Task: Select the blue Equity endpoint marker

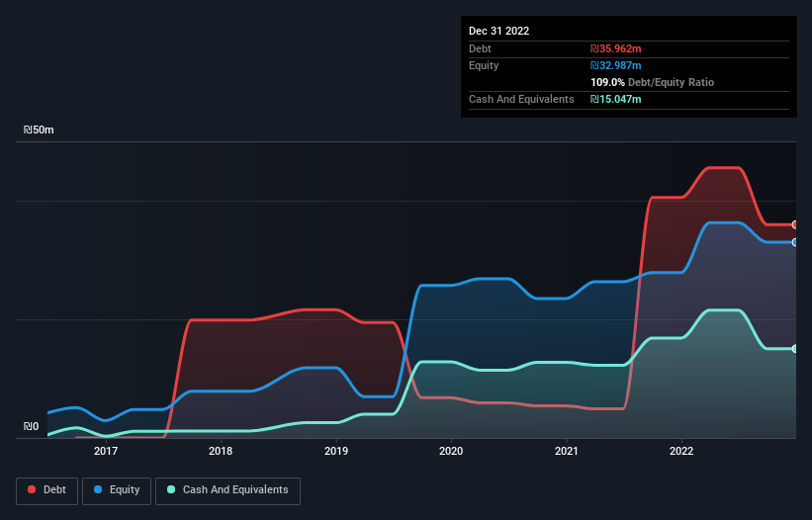Action: pos(795,242)
